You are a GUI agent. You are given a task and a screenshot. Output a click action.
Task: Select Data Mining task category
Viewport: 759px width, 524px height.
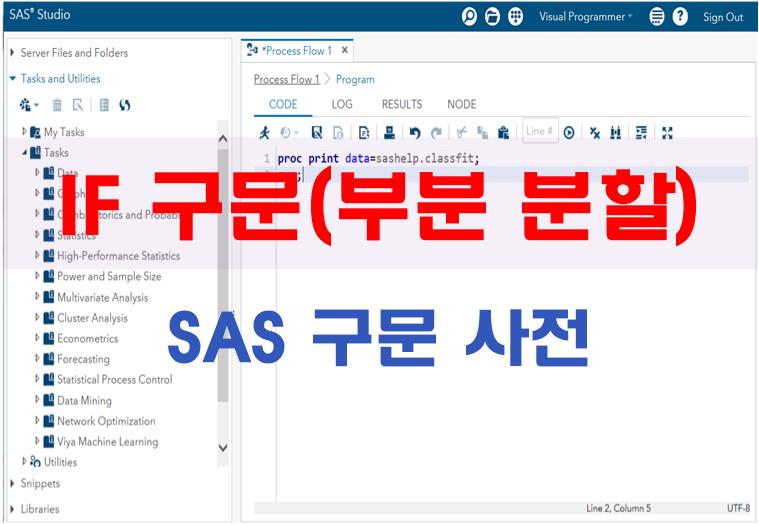coord(84,400)
